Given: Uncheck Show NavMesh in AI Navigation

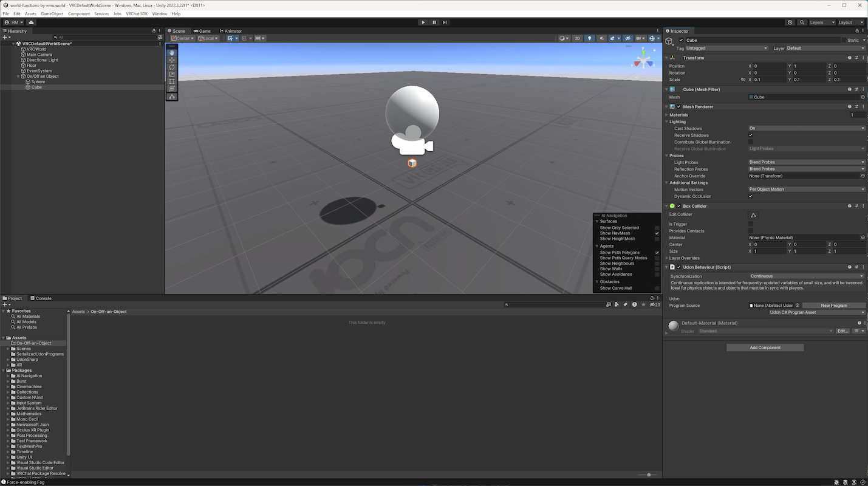Looking at the screenshot, I should 657,233.
